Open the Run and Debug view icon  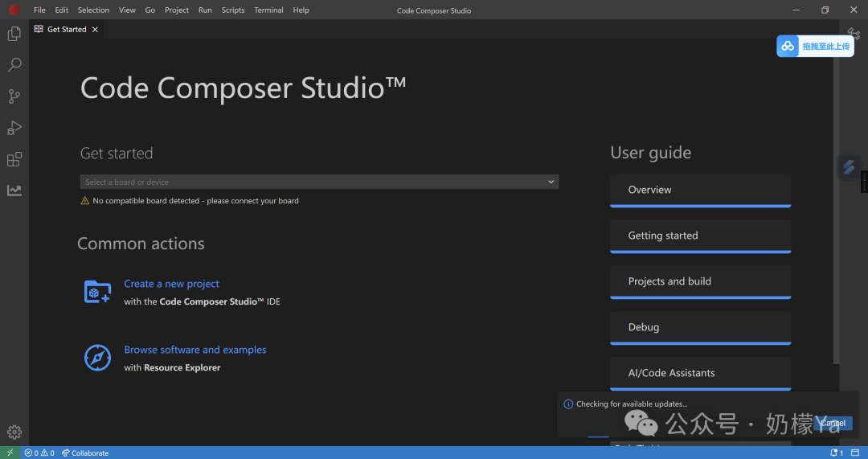[14, 128]
